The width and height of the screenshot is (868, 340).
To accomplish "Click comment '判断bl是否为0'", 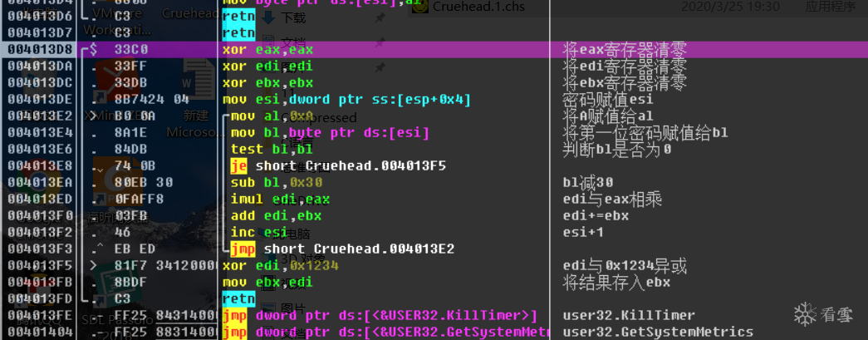I will [x=616, y=149].
